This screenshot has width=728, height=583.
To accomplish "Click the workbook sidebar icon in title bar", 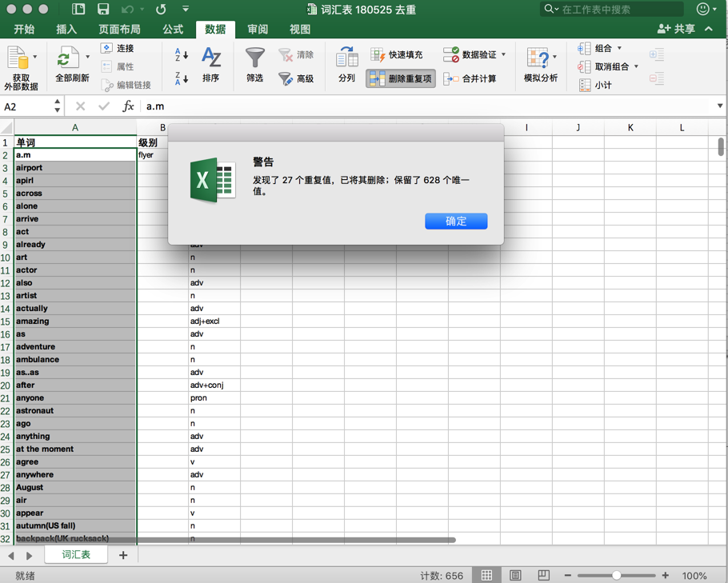I will (x=78, y=9).
